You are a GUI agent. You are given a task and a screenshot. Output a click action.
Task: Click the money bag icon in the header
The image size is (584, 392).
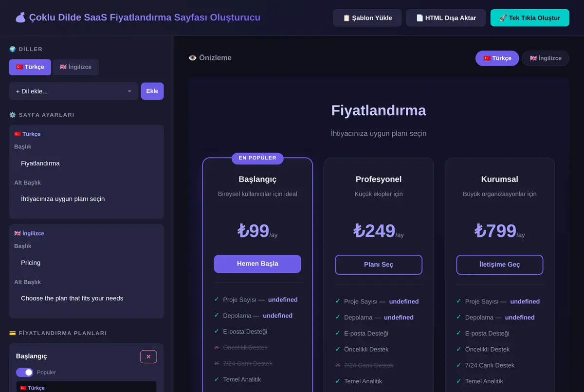click(20, 18)
